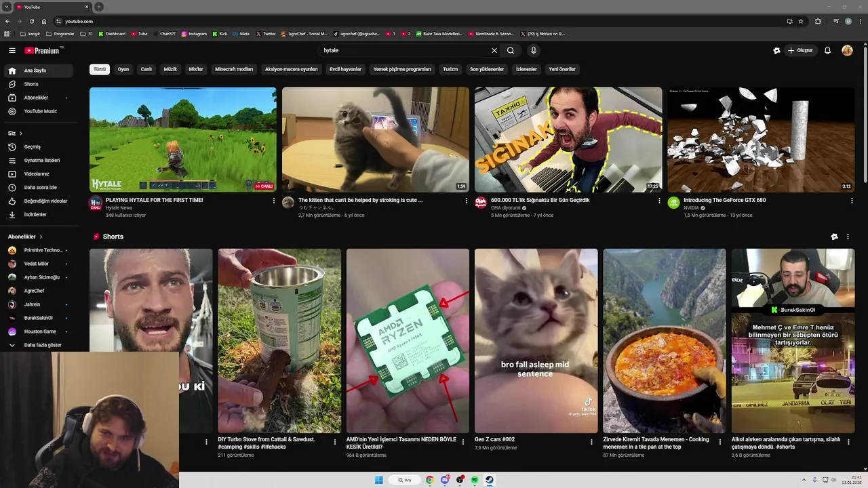Screen dimensions: 868x488
Task: Open Zirvede Kiremit Tavada Menemen title
Action: point(656,443)
